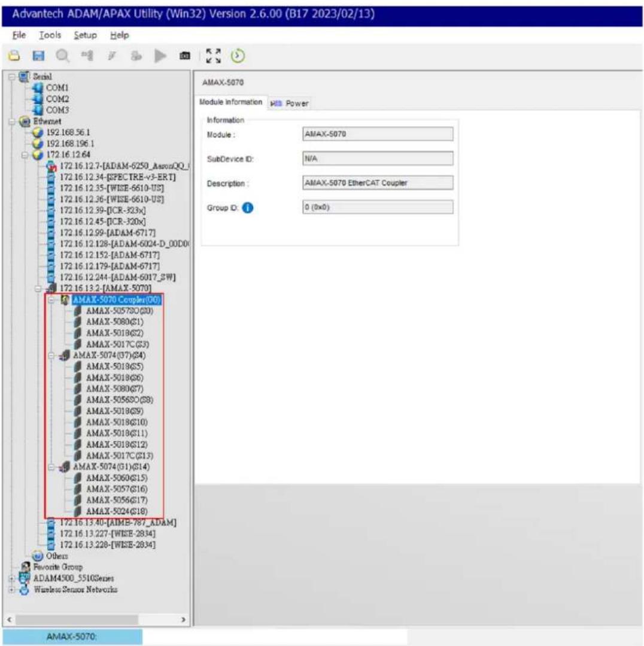The height and width of the screenshot is (646, 644).
Task: Select device 172.16.12.34-[SPECTRE-v3-ERT]
Action: click(118, 177)
